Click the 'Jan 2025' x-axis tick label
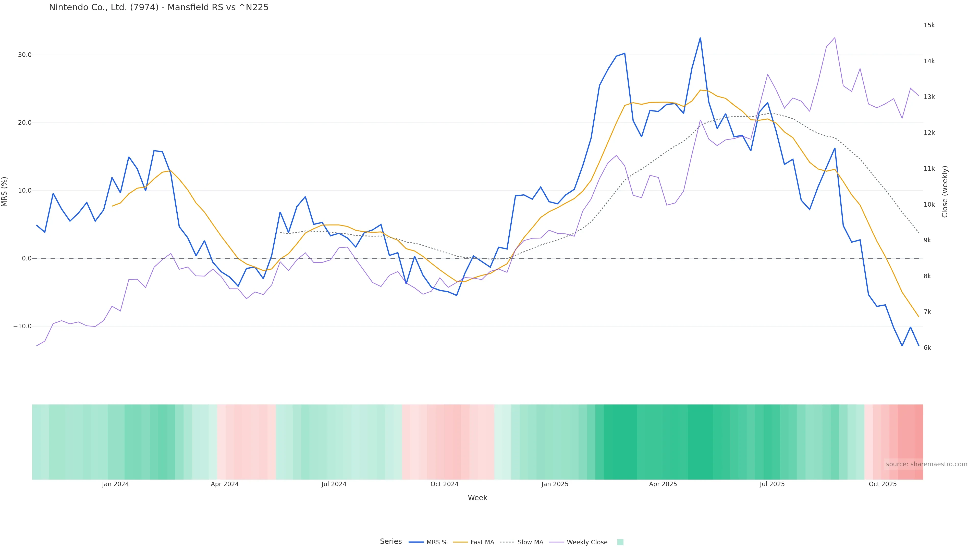The width and height of the screenshot is (980, 551). pyautogui.click(x=555, y=484)
